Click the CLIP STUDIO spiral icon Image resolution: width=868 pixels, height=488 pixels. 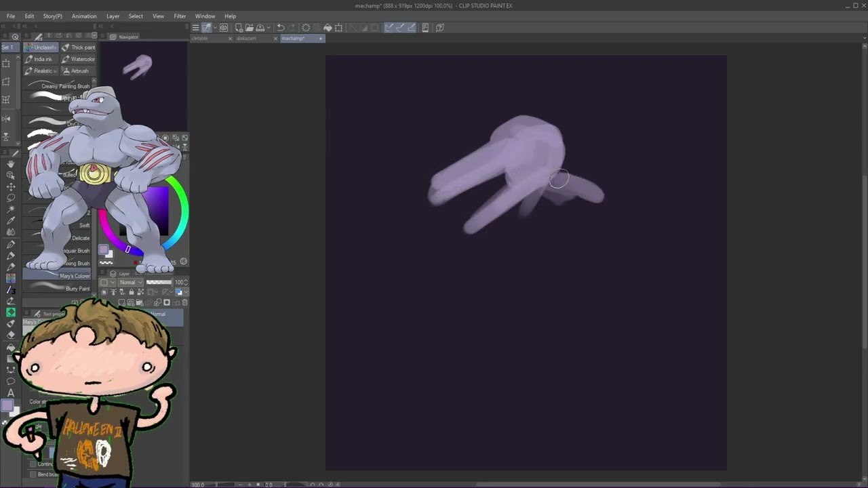224,28
